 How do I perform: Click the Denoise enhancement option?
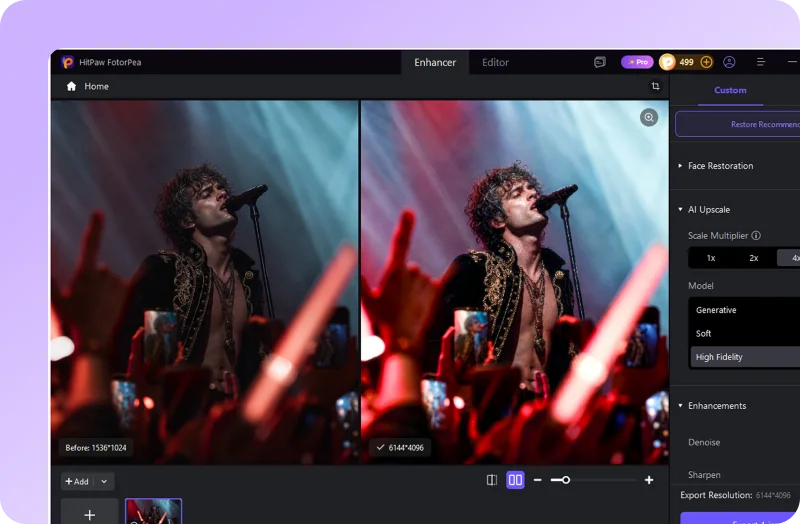[704, 442]
